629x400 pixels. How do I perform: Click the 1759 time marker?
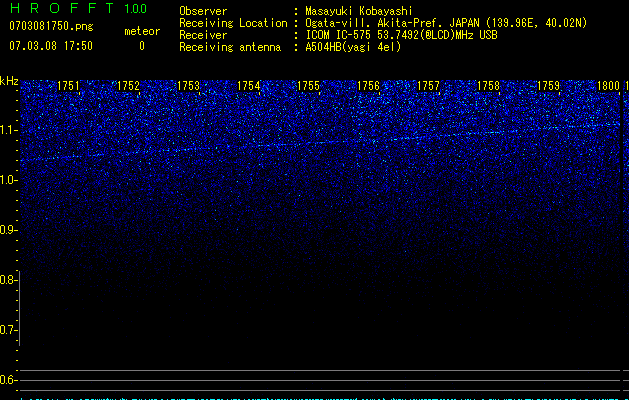pos(548,86)
